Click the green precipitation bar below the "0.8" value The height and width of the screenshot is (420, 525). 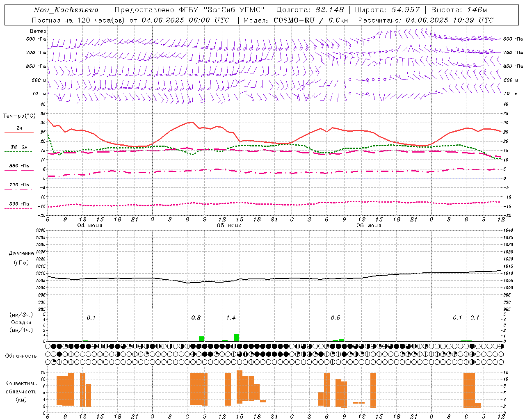(202, 339)
